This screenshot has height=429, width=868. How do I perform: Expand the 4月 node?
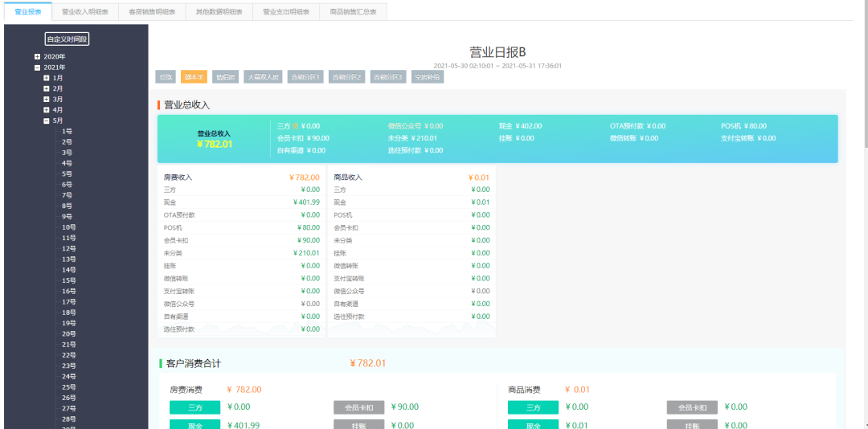tap(47, 109)
